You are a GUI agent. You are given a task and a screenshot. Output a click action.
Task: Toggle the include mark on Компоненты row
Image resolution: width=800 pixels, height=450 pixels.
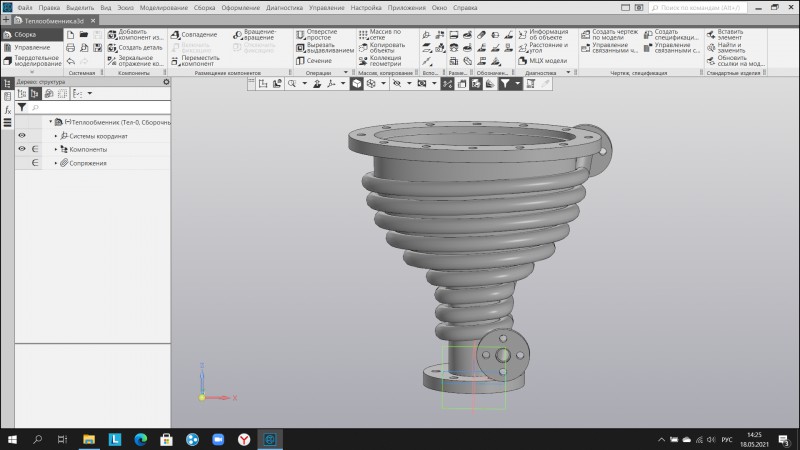pyautogui.click(x=35, y=149)
